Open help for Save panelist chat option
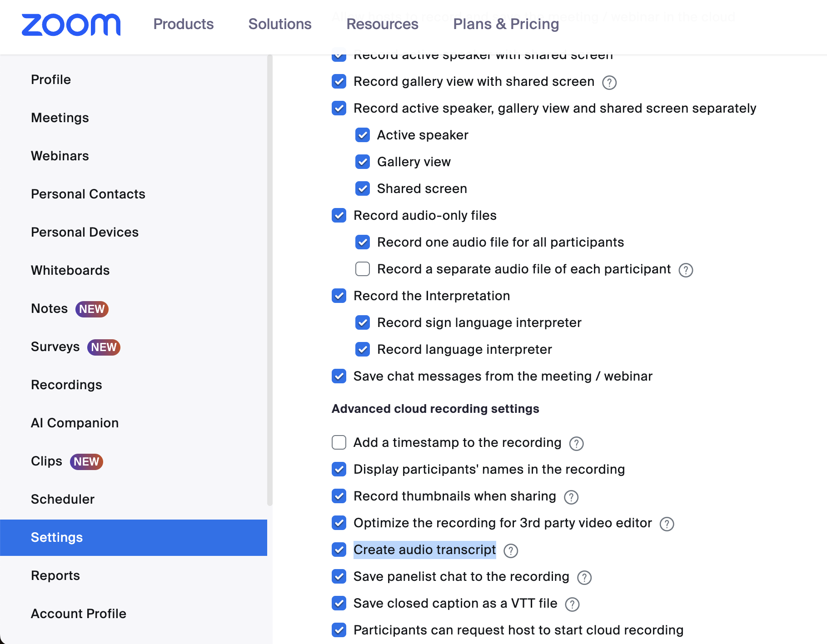The width and height of the screenshot is (827, 644). point(584,578)
